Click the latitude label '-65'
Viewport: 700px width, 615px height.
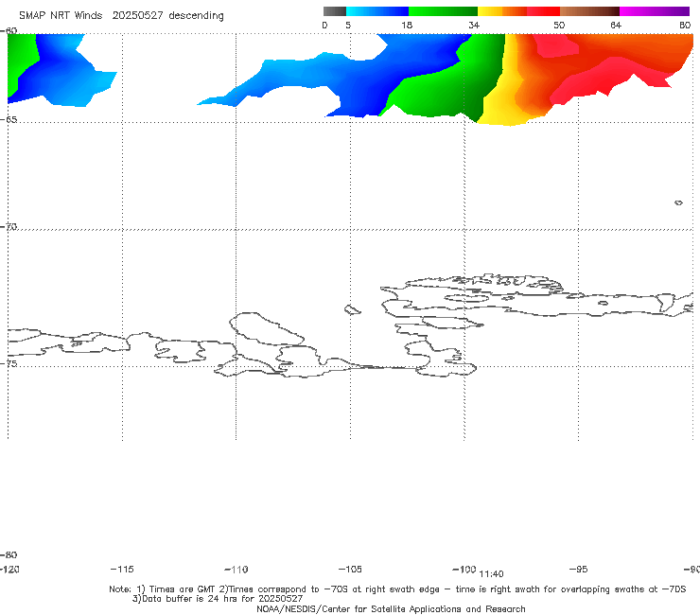9,119
